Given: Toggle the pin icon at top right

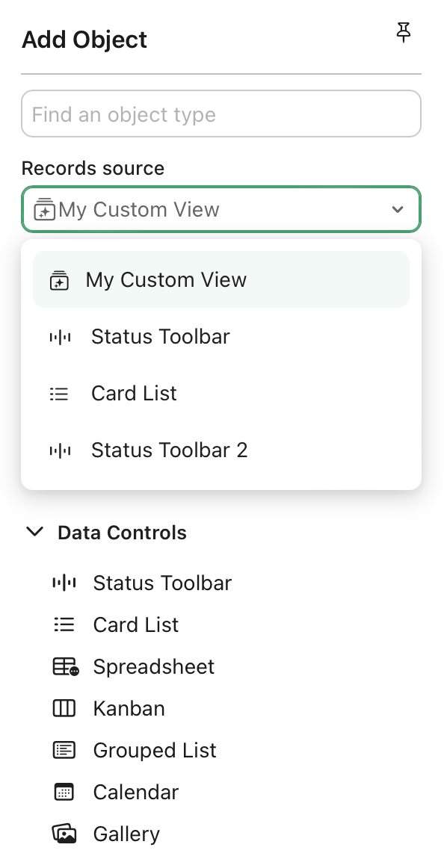Looking at the screenshot, I should (x=404, y=33).
